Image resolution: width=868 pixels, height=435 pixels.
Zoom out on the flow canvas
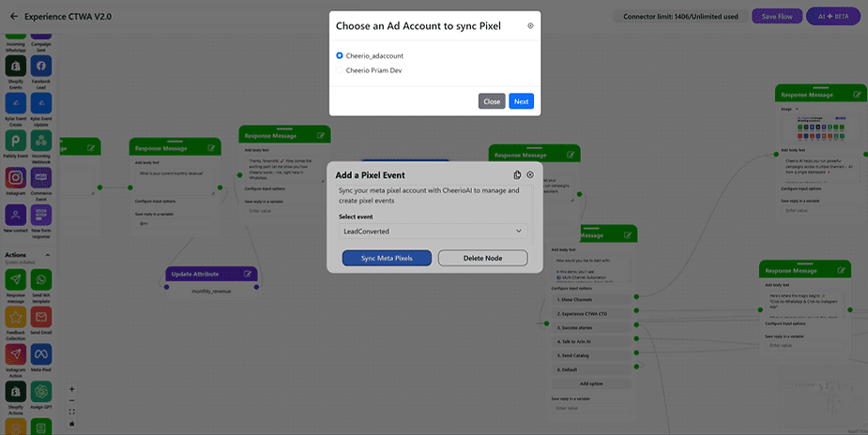(x=72, y=400)
